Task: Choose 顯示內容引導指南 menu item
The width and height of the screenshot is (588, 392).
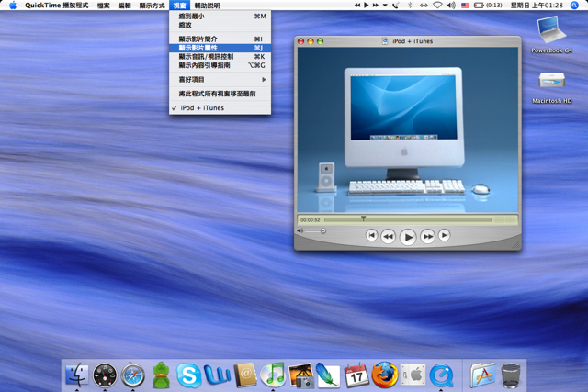Action: click(220, 65)
